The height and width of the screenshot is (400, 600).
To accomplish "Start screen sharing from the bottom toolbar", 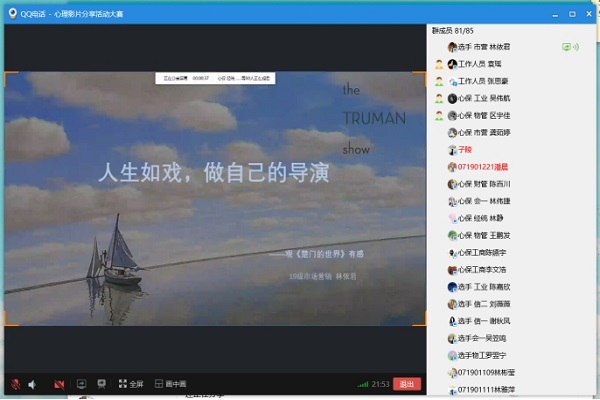I will click(82, 384).
